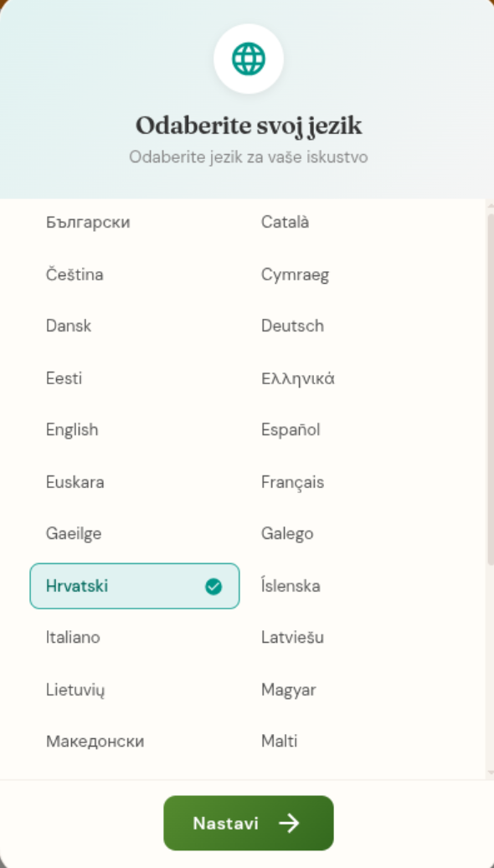Select Ελληνικά language option
Screen dimensions: 494x868
(x=349, y=378)
